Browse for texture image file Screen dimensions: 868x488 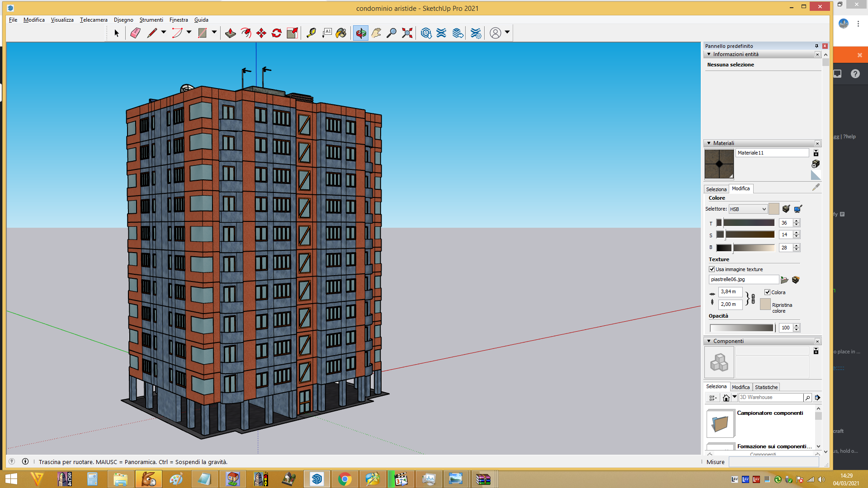pos(784,280)
